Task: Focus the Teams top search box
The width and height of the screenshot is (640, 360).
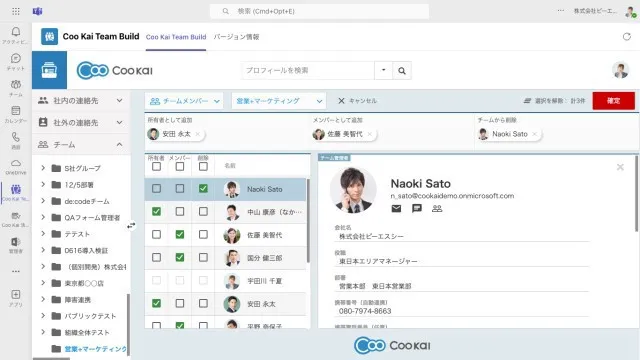Action: pos(319,11)
